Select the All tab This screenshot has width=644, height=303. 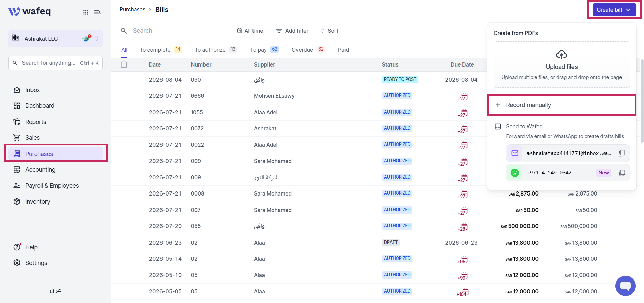pos(124,50)
